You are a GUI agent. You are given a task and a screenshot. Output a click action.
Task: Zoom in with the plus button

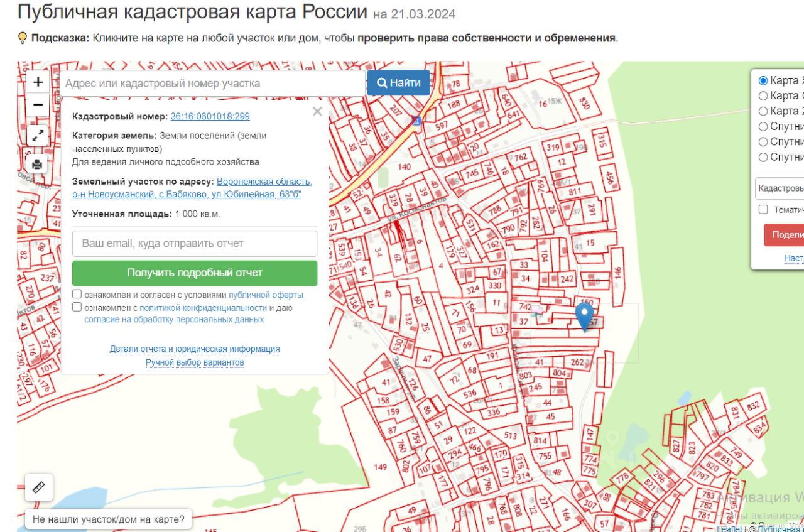(38, 82)
